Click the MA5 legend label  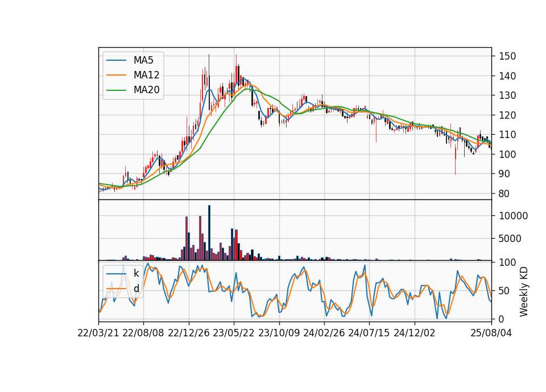point(143,60)
